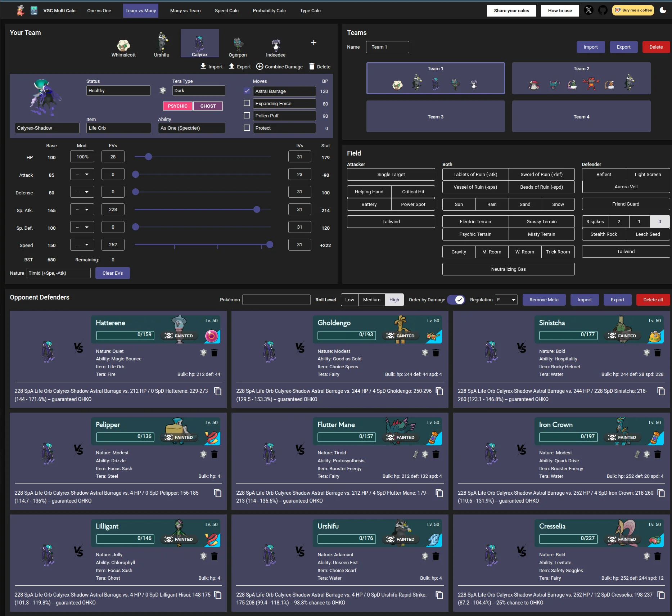This screenshot has height=616, width=672.
Task: Enable defender Light Screen
Action: point(648,174)
